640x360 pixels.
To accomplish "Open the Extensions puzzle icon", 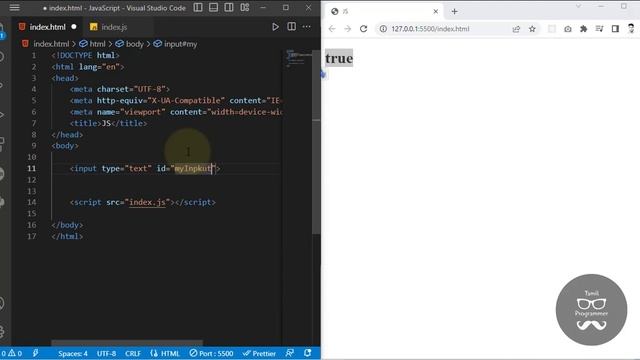I will (584, 29).
